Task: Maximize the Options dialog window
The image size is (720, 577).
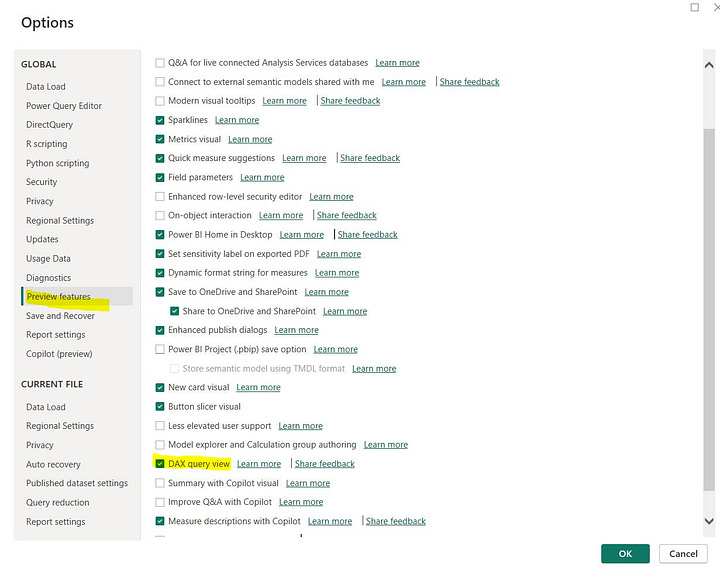Action: (x=695, y=7)
